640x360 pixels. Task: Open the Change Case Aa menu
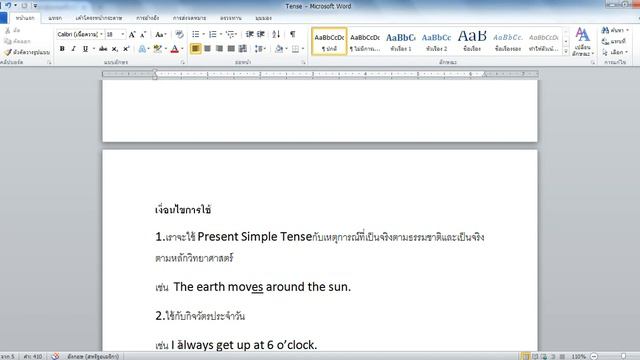coord(160,35)
